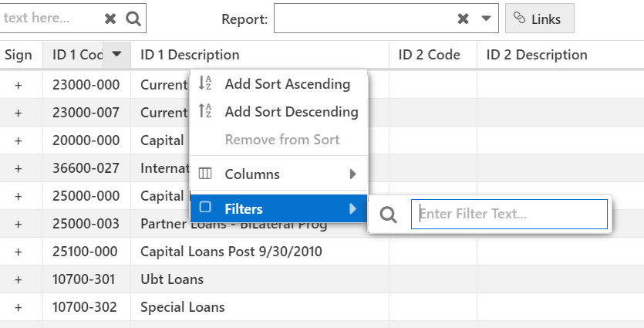
Task: Clear the Report combo box selection
Action: (463, 19)
